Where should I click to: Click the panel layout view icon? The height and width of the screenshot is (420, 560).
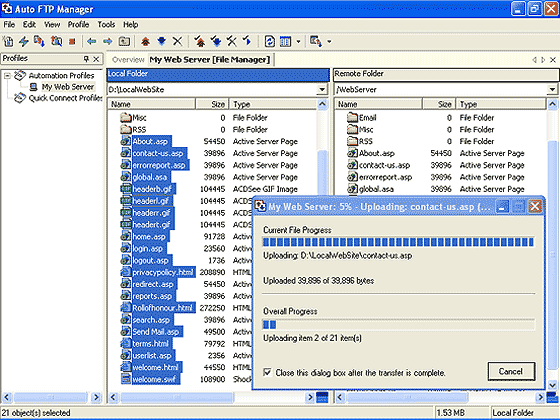[285, 41]
